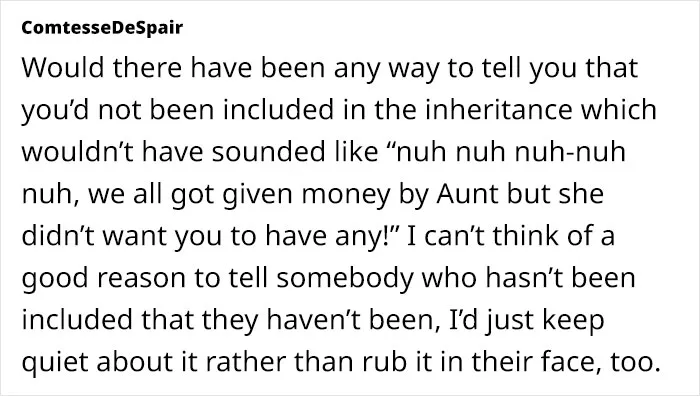Click the word "quiet" on the last line

pos(55,362)
